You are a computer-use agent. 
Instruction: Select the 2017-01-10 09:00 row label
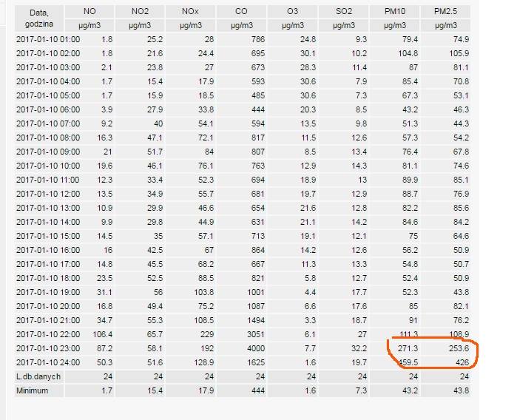pos(48,152)
